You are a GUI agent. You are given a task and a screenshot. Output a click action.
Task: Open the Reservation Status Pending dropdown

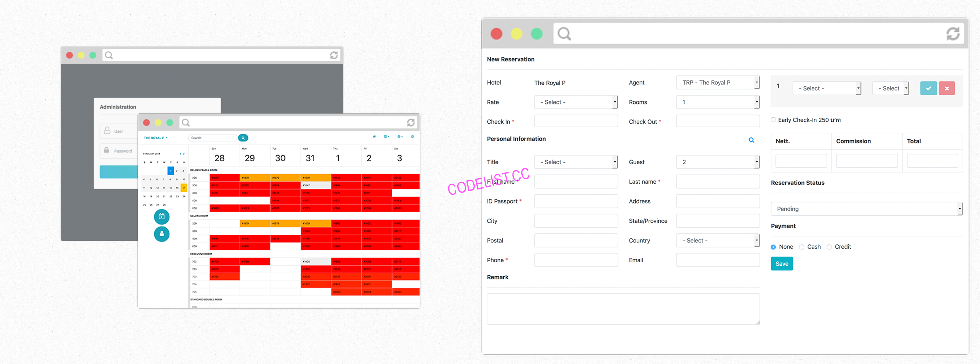866,209
